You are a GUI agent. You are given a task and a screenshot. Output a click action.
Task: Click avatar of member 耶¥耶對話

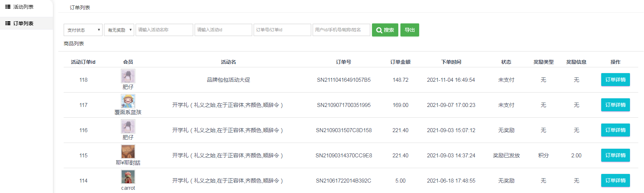pyautogui.click(x=128, y=152)
